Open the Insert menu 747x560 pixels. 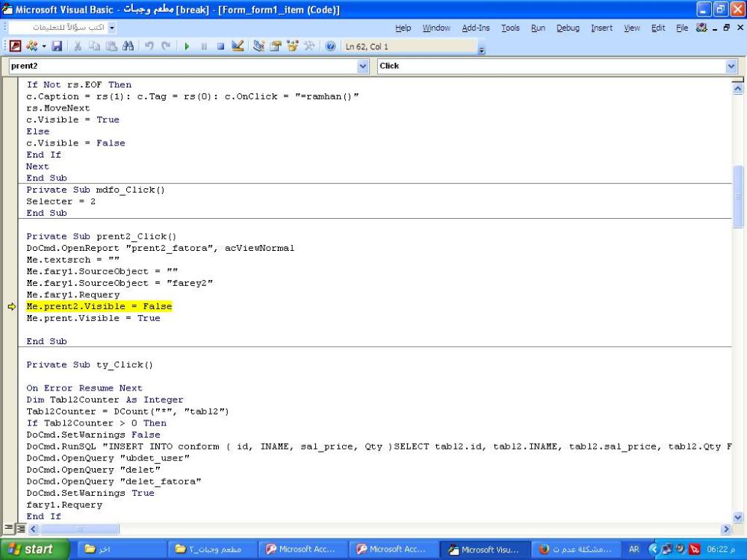pos(601,28)
